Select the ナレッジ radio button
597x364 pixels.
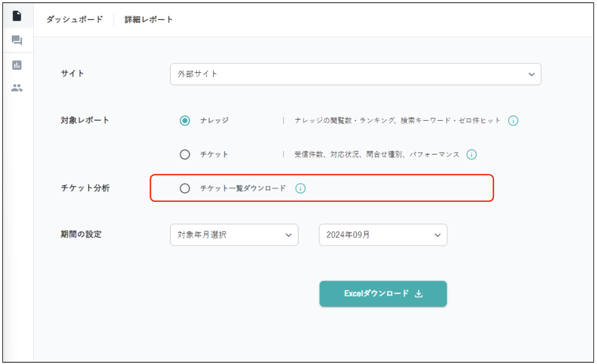coord(185,121)
